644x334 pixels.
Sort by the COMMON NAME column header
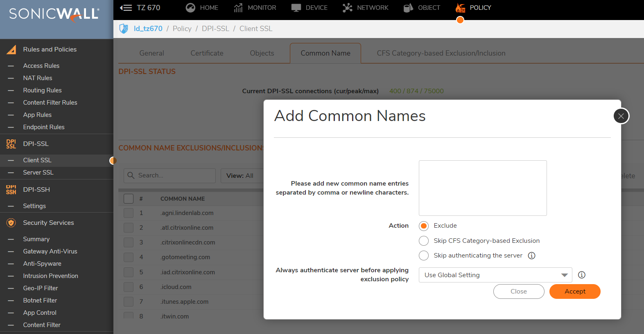click(x=183, y=199)
